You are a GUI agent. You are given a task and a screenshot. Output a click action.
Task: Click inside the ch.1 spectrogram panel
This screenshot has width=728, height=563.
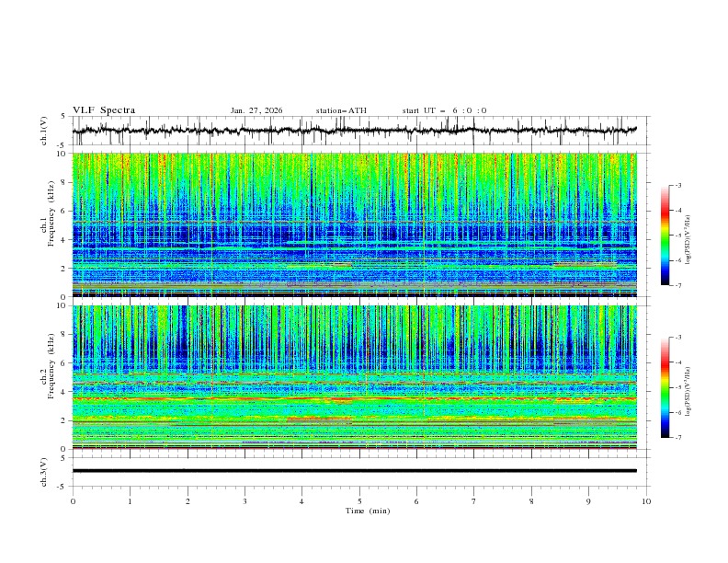(354, 224)
